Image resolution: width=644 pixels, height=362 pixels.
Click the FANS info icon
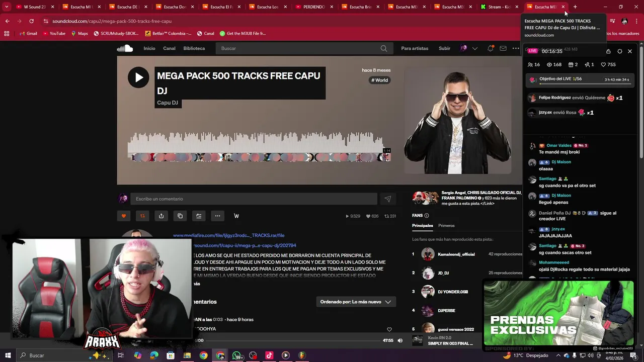tap(427, 215)
